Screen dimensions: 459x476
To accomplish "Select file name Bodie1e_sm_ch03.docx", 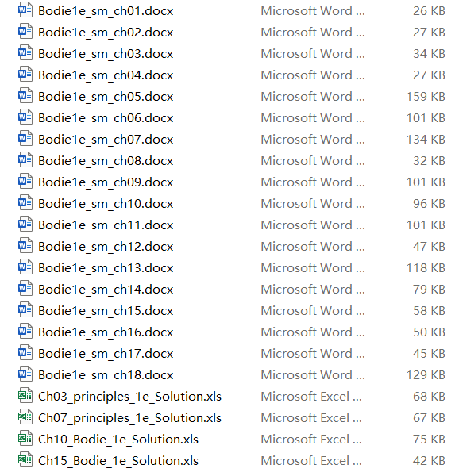I will click(106, 54).
